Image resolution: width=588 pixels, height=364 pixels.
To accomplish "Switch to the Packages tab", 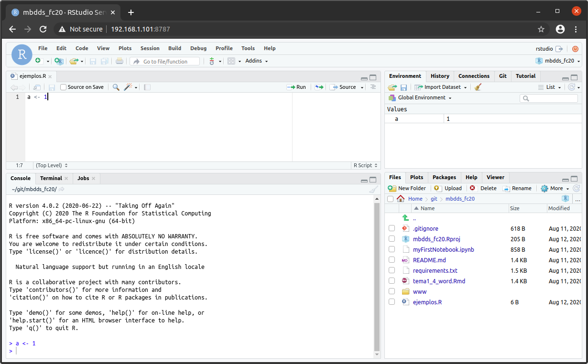I will tap(445, 177).
